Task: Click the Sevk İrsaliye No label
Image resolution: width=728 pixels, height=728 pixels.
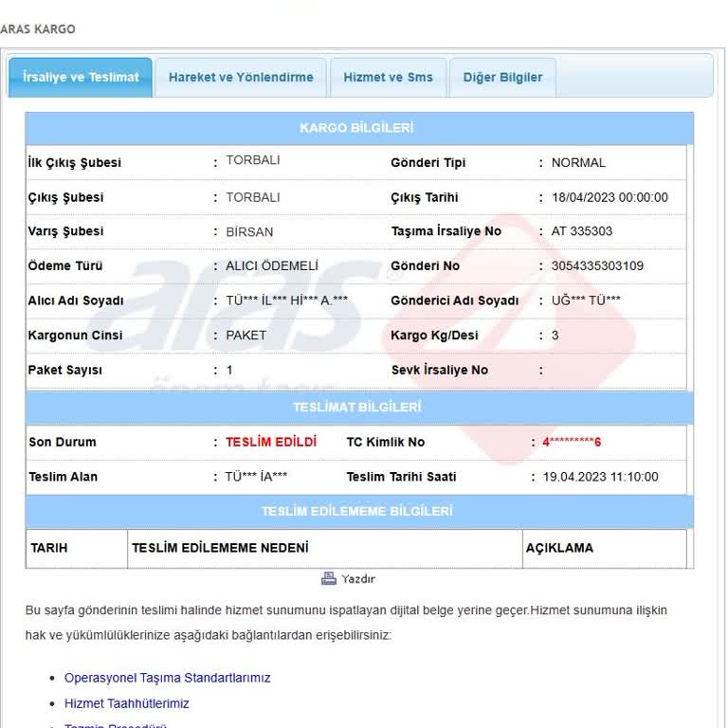Action: click(x=439, y=370)
